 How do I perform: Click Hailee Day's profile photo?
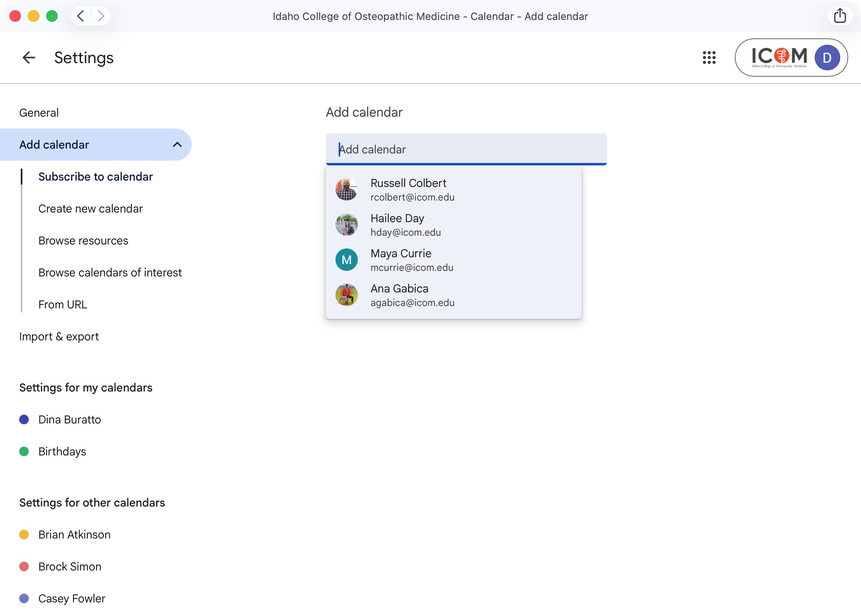pos(347,225)
